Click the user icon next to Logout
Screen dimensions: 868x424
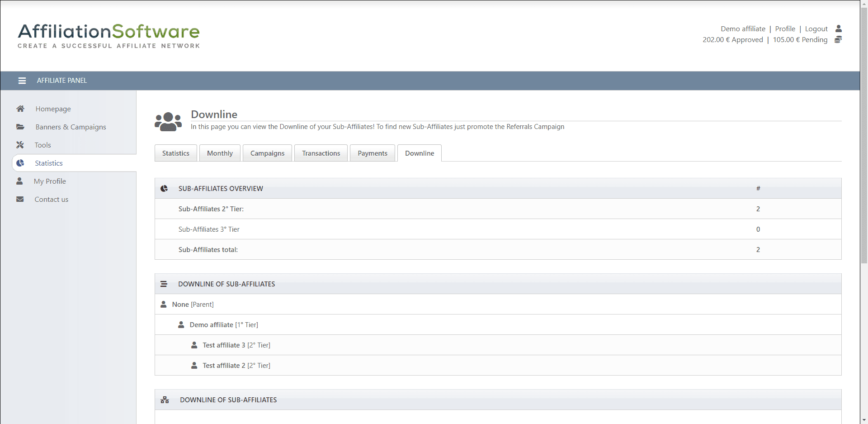pyautogui.click(x=838, y=29)
